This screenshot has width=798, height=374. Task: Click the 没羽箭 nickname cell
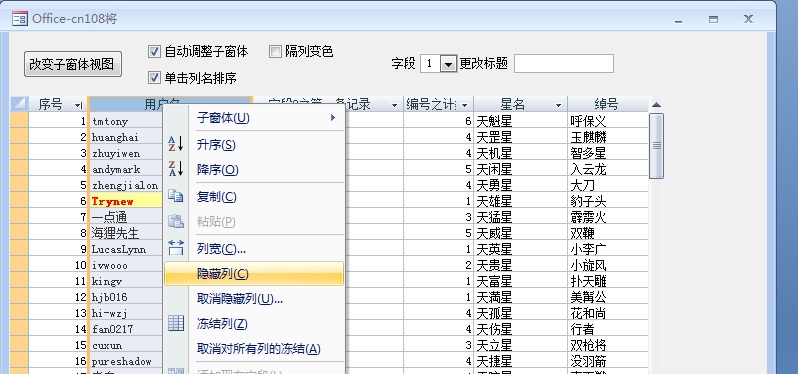[x=608, y=361]
